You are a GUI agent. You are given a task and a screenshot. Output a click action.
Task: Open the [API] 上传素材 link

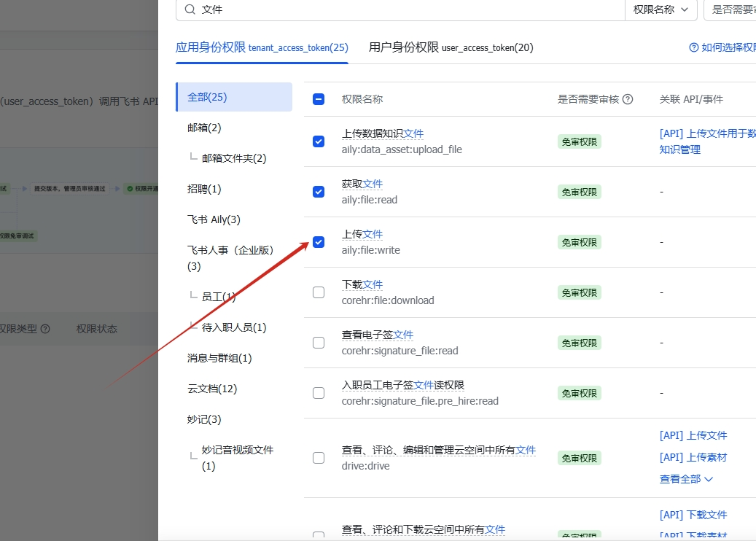tap(693, 457)
